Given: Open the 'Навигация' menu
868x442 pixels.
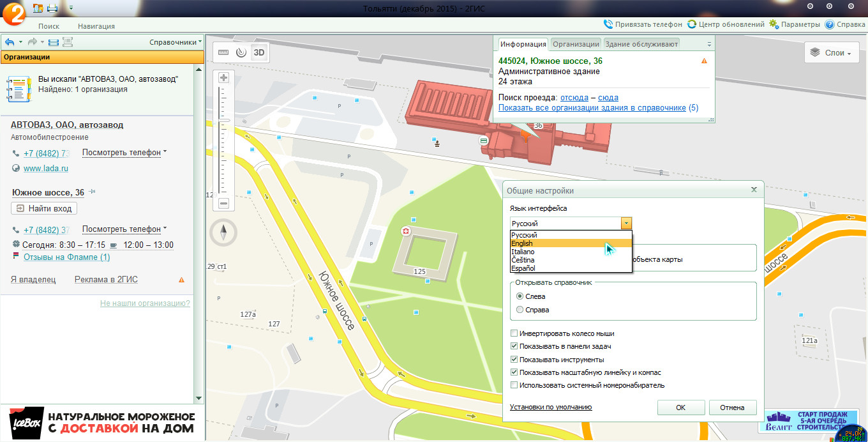Looking at the screenshot, I should (96, 26).
